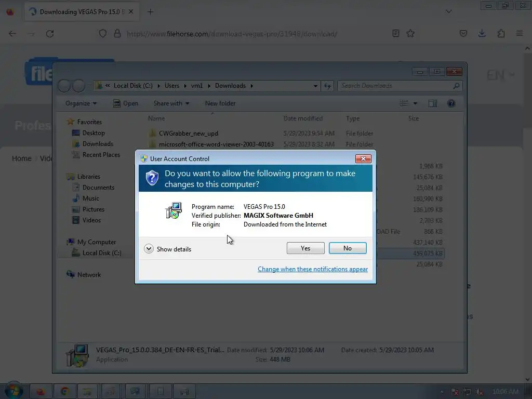This screenshot has width=532, height=399.
Task: Click the 'Local Disk (C:)' breadcrumb in the address bar
Action: tap(133, 86)
